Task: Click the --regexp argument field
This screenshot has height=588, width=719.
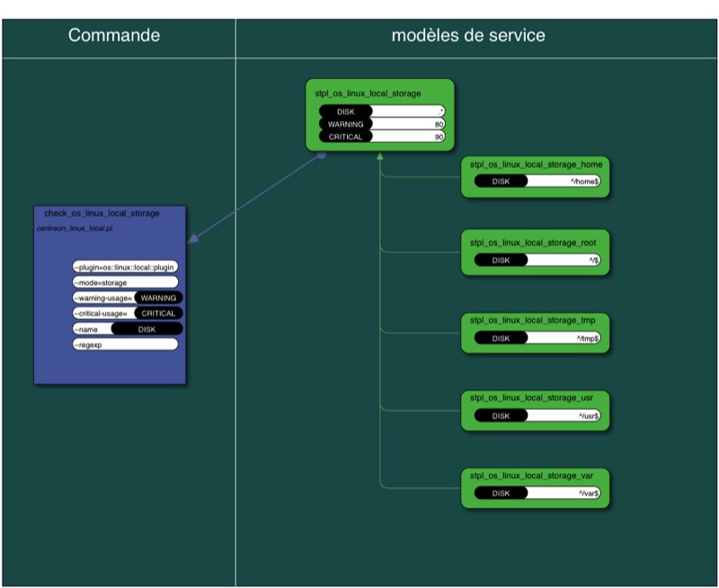Action: click(x=125, y=344)
